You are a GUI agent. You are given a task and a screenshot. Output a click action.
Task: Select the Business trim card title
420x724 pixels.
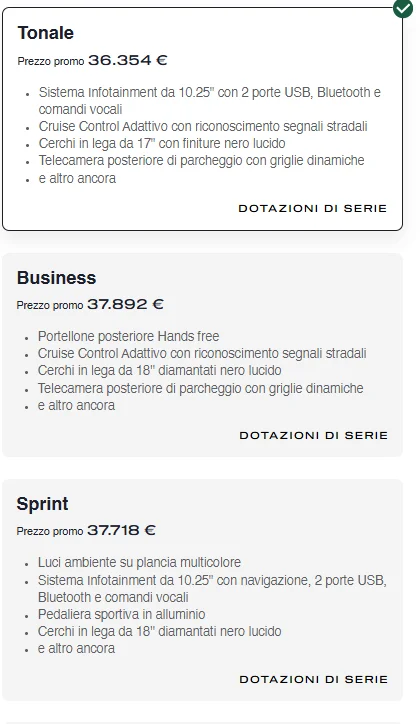(x=56, y=278)
